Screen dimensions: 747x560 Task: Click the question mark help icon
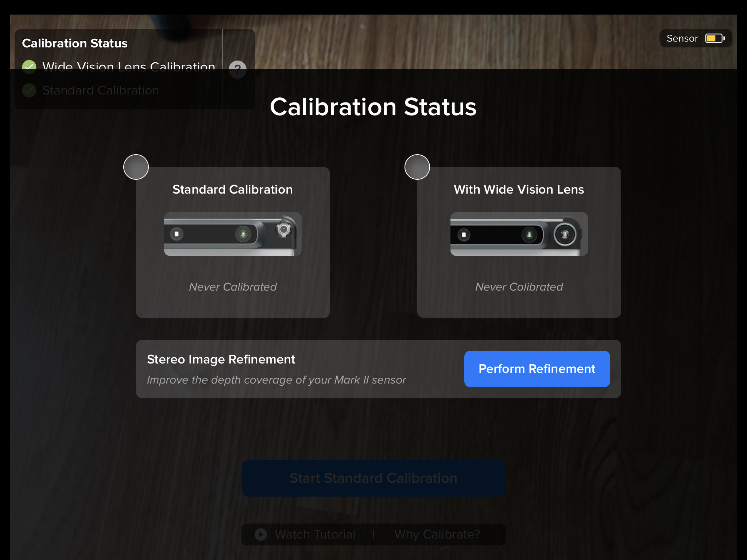pos(237,69)
